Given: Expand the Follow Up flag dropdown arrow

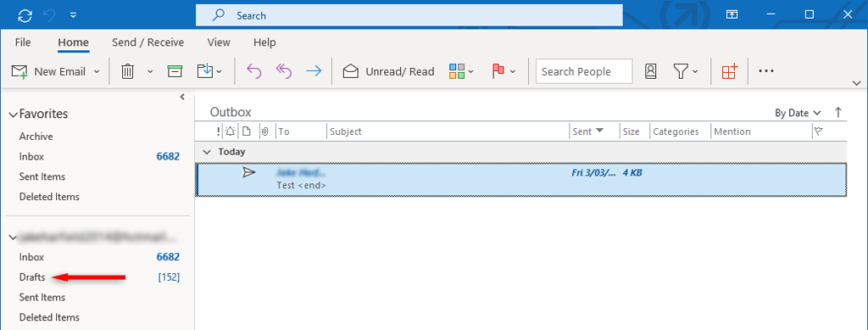Looking at the screenshot, I should pyautogui.click(x=513, y=71).
